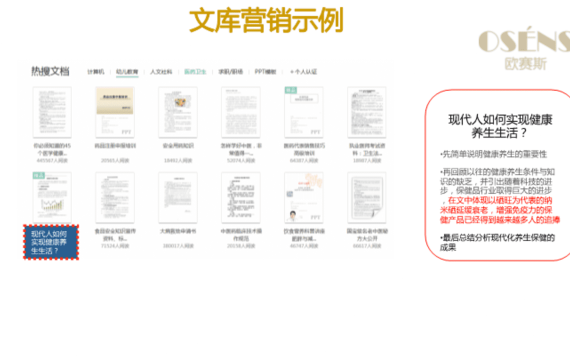Open the 中医药临床技术操作规范 thumbnail

241,197
